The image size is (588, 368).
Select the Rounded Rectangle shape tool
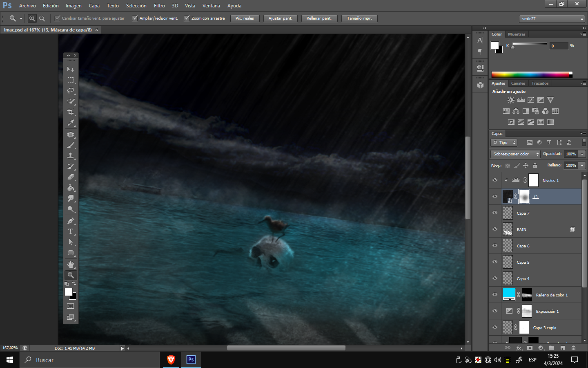click(71, 253)
